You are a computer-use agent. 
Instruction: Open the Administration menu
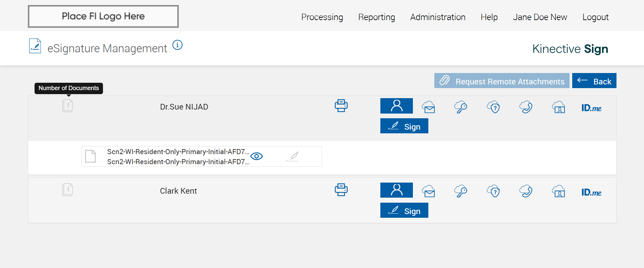click(438, 17)
